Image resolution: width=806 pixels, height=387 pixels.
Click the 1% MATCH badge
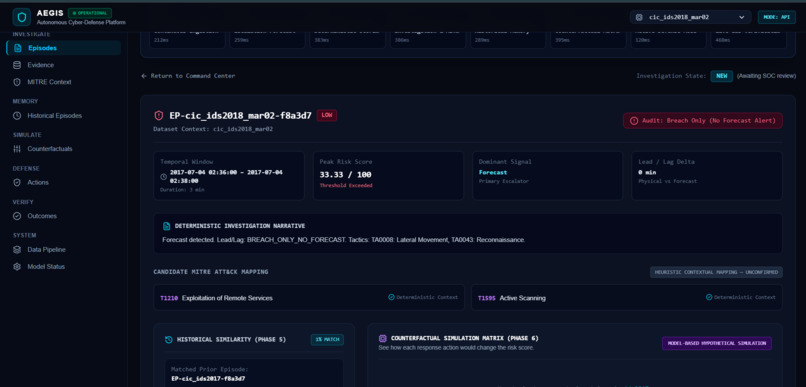[327, 340]
